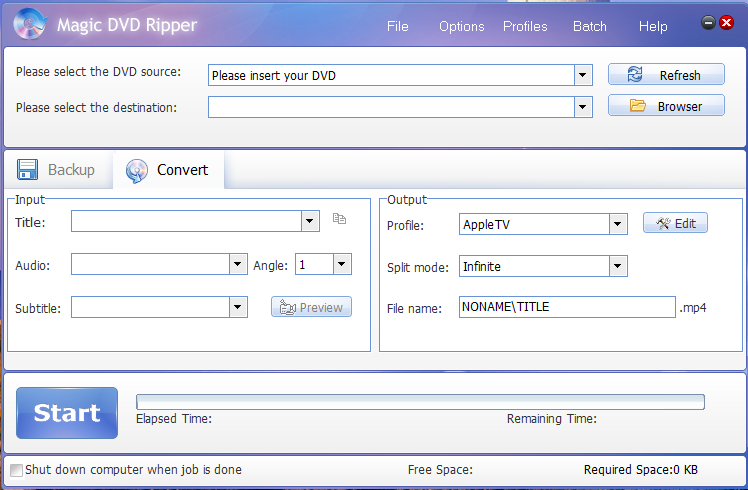
Task: Switch to the Backup tab
Action: pos(57,170)
